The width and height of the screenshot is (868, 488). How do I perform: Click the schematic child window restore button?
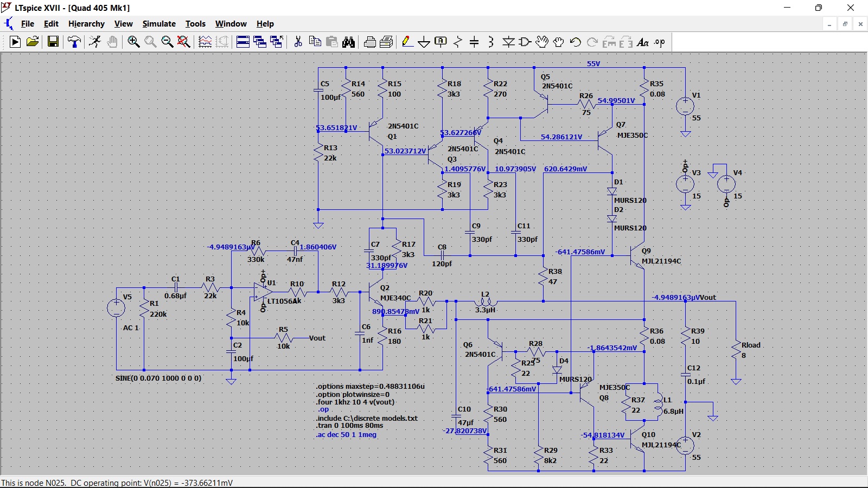[845, 24]
